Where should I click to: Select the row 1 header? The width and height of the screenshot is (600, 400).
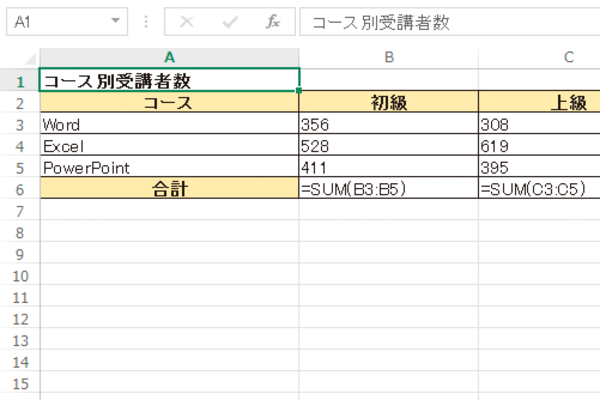click(x=20, y=81)
